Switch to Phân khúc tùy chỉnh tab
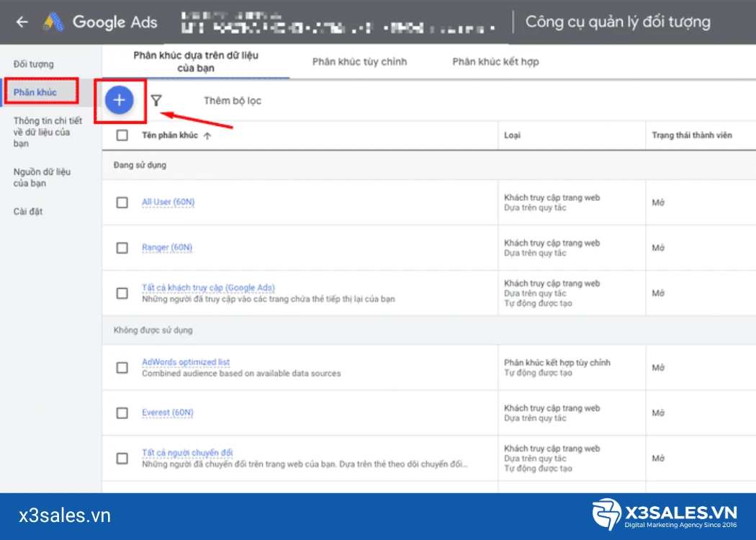 pyautogui.click(x=360, y=62)
